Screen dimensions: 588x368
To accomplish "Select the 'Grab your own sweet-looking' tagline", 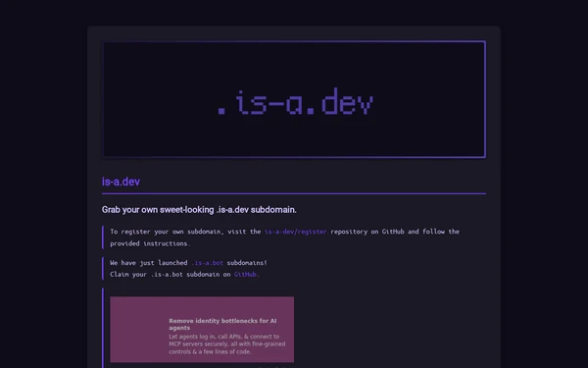I will pos(199,210).
